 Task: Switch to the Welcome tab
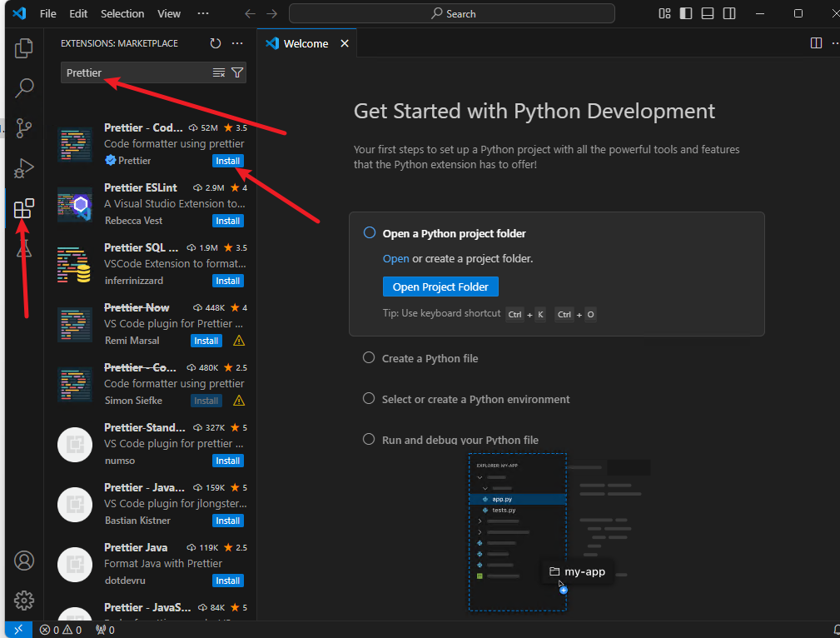[306, 43]
